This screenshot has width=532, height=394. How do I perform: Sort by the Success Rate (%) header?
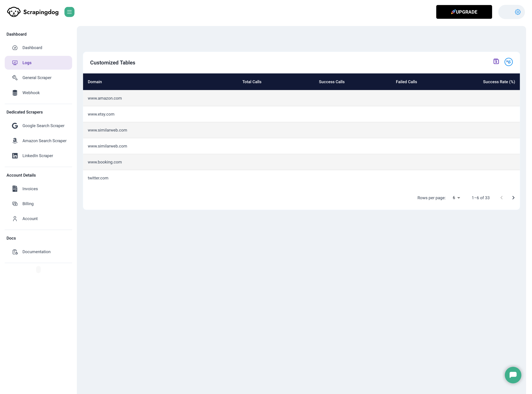[499, 82]
